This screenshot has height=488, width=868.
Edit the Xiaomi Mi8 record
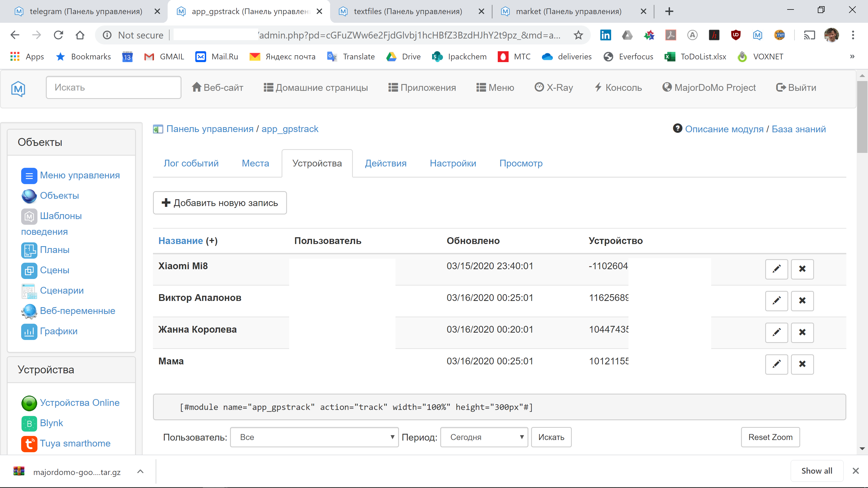coord(776,269)
